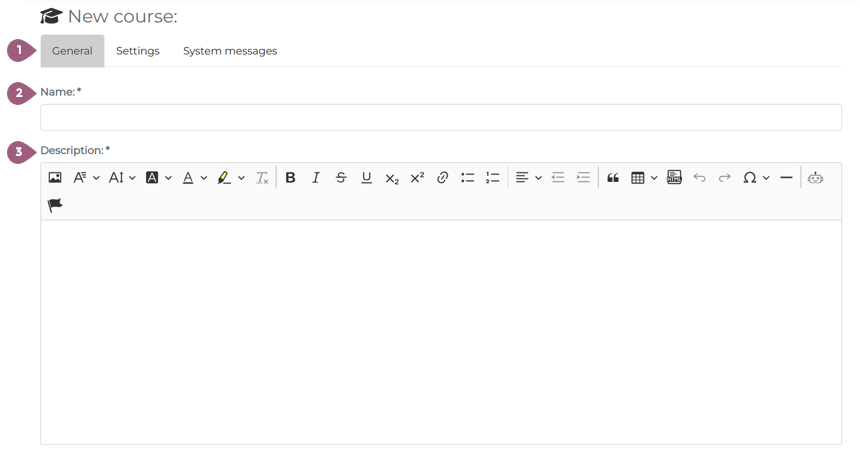The width and height of the screenshot is (860, 464).
Task: Insert a horizontal line
Action: click(786, 178)
